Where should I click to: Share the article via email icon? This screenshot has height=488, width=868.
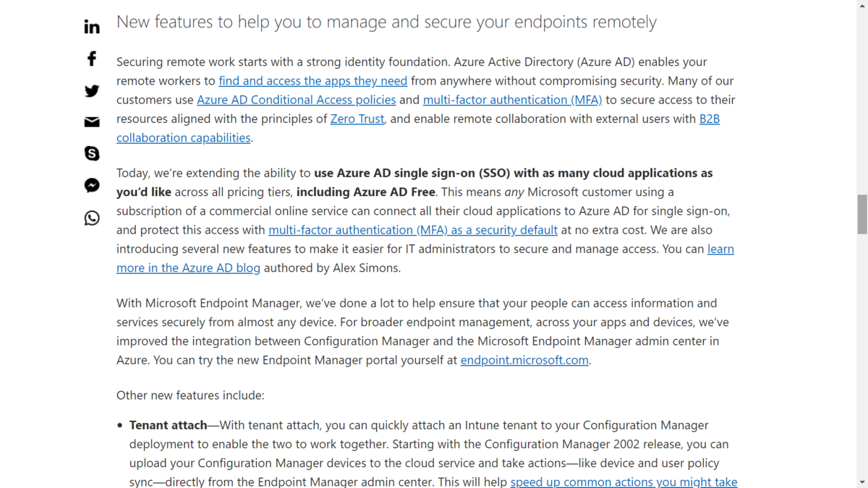point(92,122)
